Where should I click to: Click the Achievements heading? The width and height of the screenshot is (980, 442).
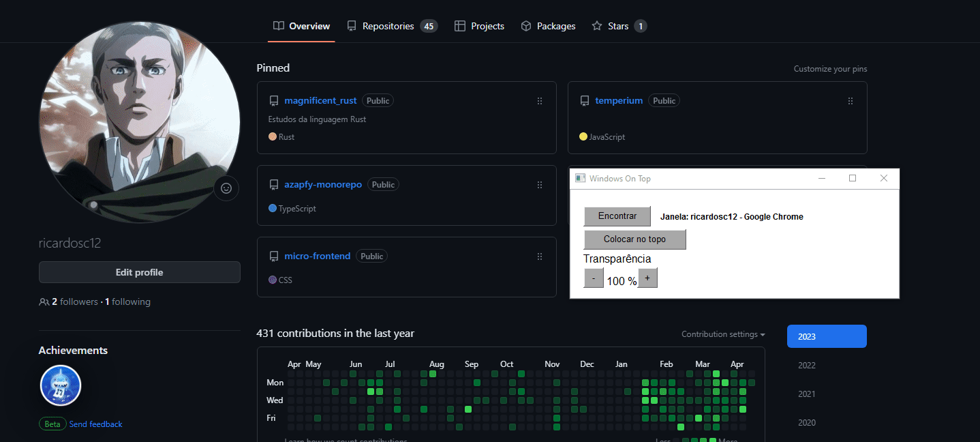[73, 351]
